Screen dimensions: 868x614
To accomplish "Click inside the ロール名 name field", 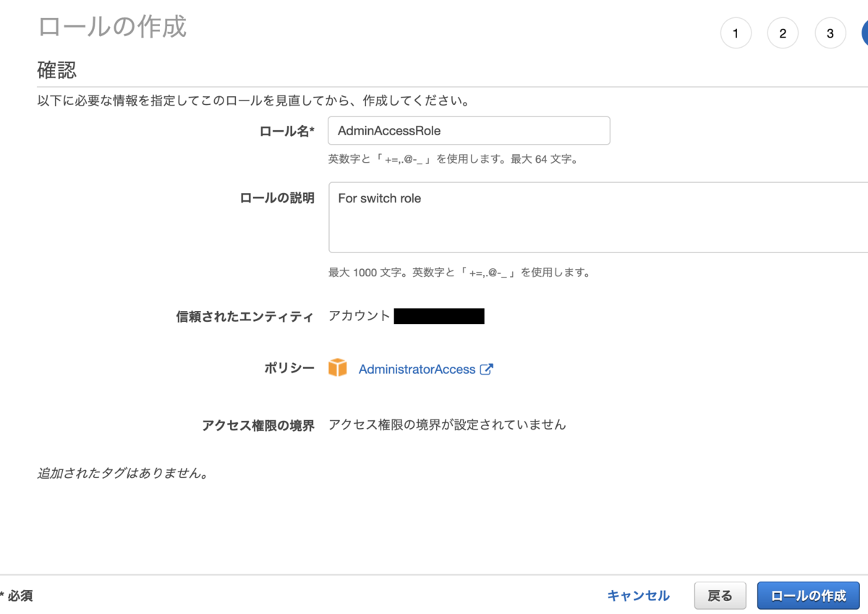I will (469, 130).
